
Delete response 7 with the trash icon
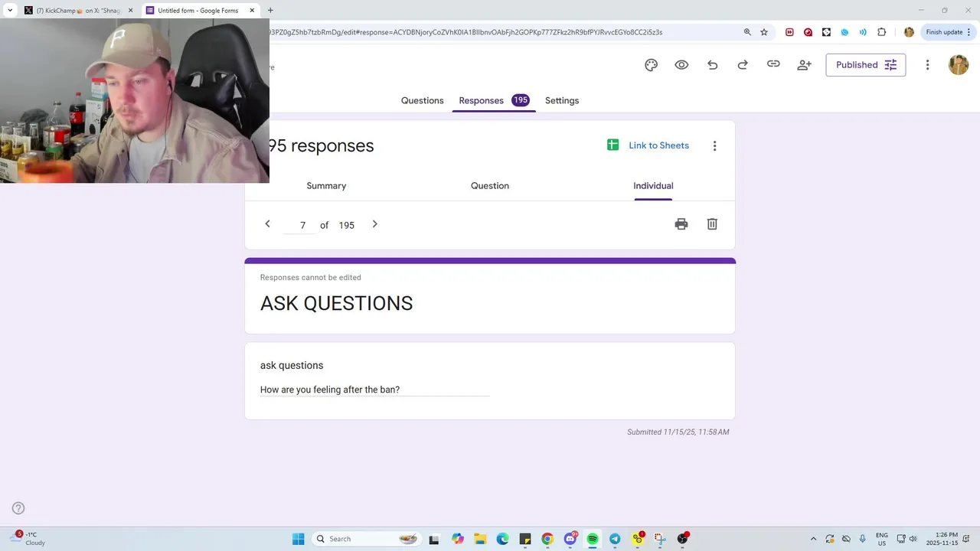pos(712,224)
